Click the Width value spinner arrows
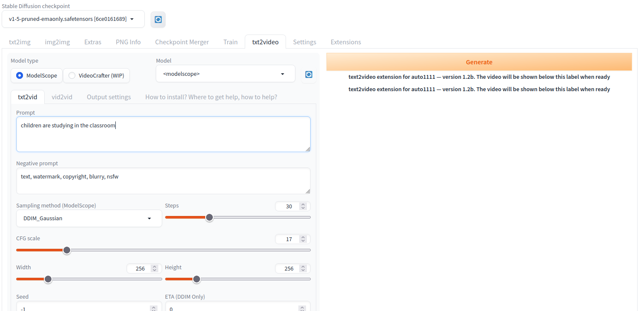The height and width of the screenshot is (311, 644). click(155, 268)
